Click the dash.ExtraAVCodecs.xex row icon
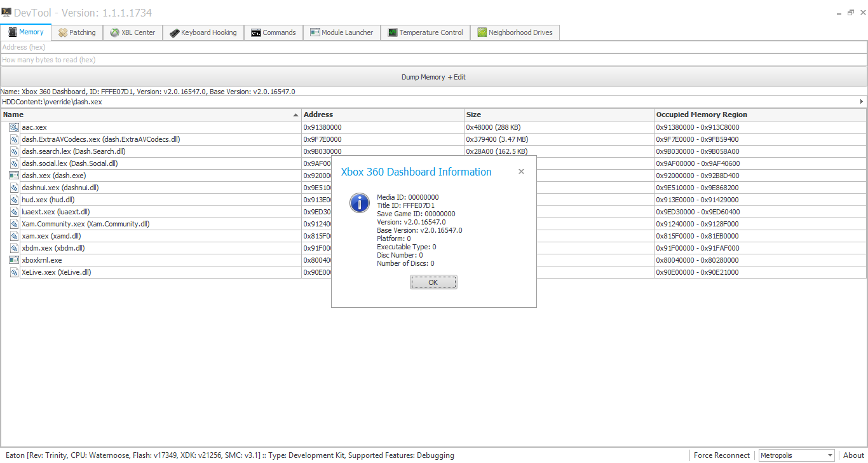Viewport: 868px width, 463px height. click(14, 139)
